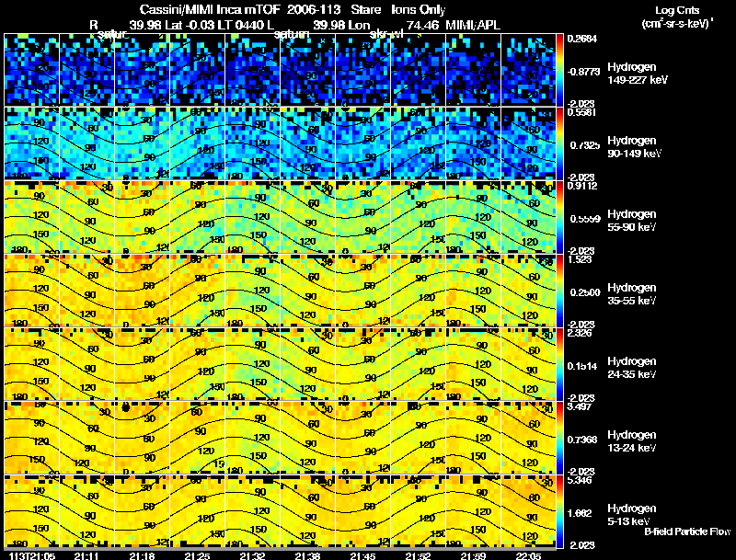The width and height of the screenshot is (736, 560).
Task: Click the B-field Particle Flow text
Action: coord(687,531)
